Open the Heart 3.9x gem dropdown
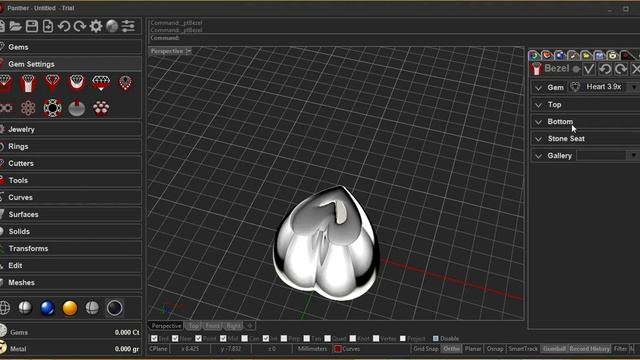Screen dimensions: 640x360 633,87
